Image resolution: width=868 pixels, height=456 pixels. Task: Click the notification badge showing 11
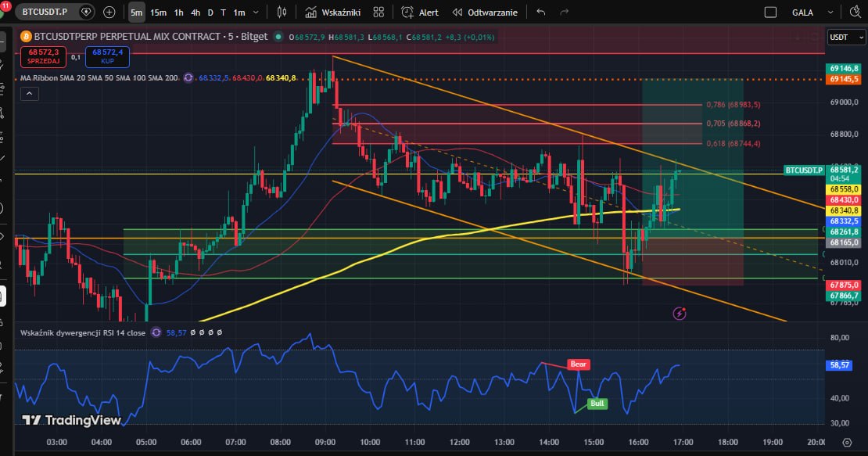[5, 5]
